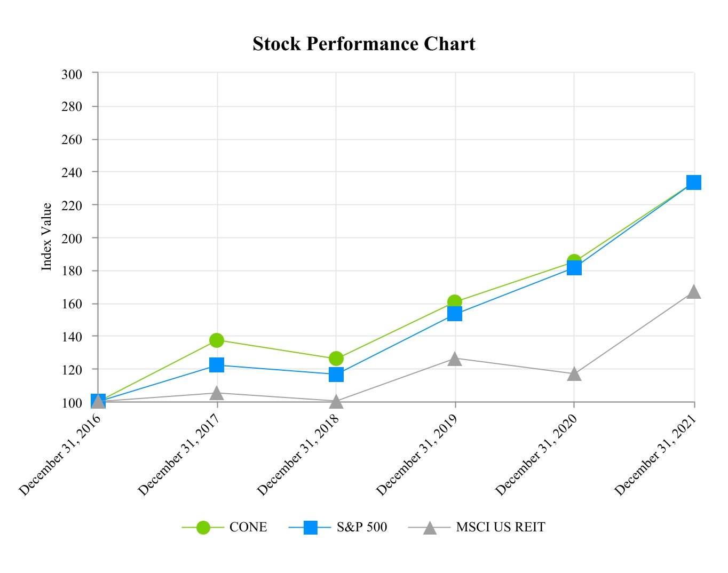Image resolution: width=728 pixels, height=573 pixels.
Task: Click the CONE circle marker for 2019
Action: point(455,302)
